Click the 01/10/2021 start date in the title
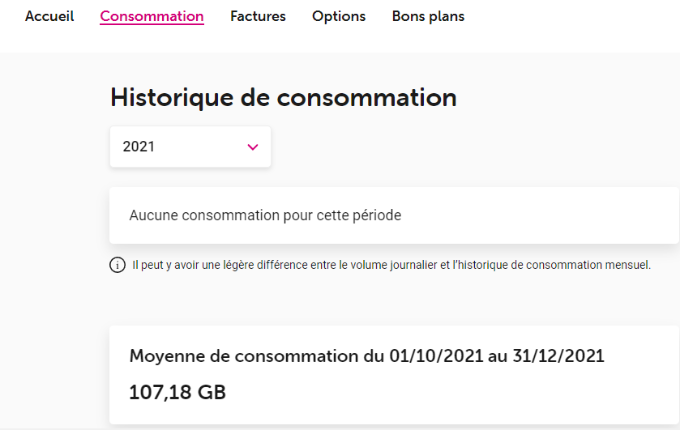The height and width of the screenshot is (430, 680). (x=428, y=356)
